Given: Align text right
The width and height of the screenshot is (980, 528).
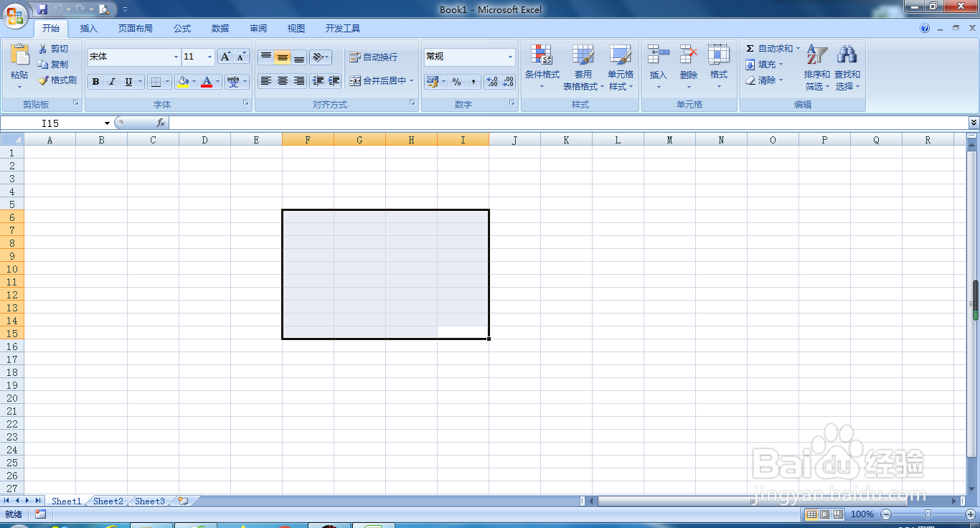Looking at the screenshot, I should 299,81.
